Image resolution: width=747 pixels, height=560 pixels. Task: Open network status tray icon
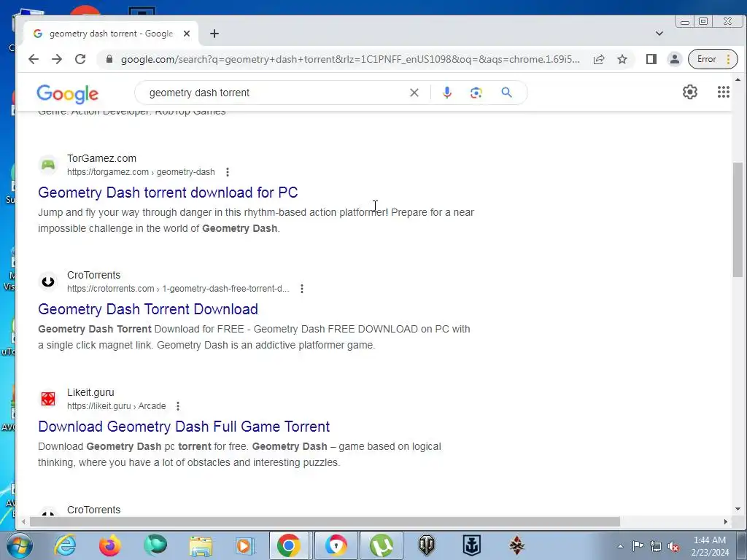pyautogui.click(x=656, y=546)
